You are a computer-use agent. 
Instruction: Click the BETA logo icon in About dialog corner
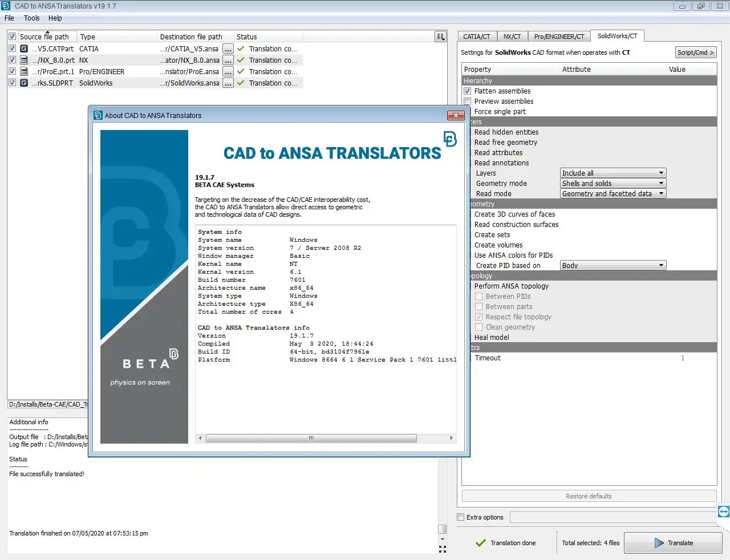(450, 139)
